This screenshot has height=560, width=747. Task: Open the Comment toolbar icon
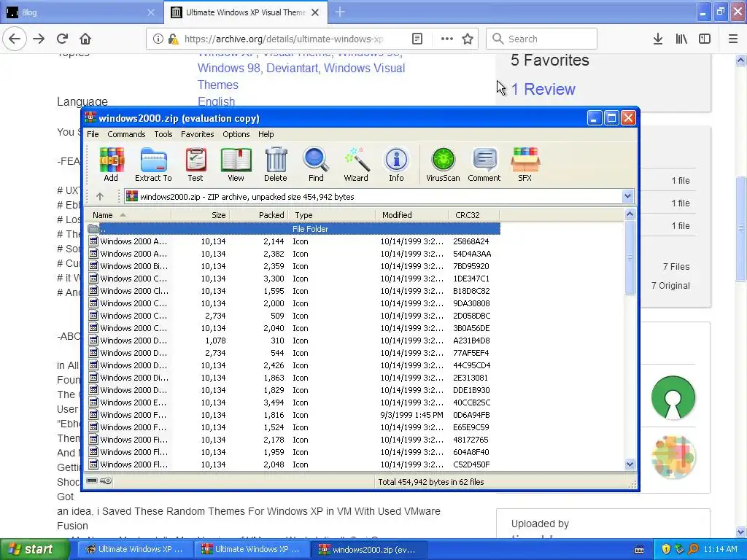[x=484, y=164]
